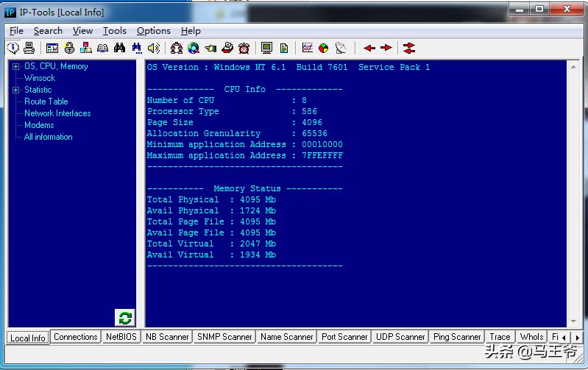Open the View menu
588x370 pixels.
point(82,31)
